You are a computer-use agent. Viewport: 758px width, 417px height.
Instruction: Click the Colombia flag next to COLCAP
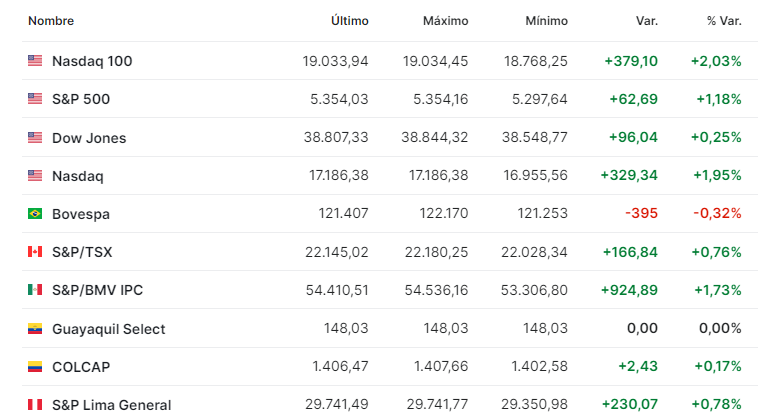point(35,367)
